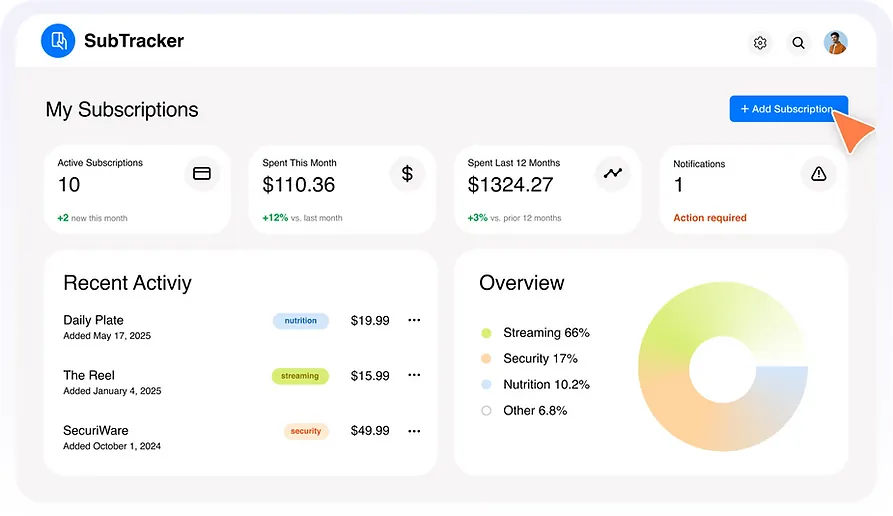Follow the Action required link
893x516 pixels.
click(709, 218)
